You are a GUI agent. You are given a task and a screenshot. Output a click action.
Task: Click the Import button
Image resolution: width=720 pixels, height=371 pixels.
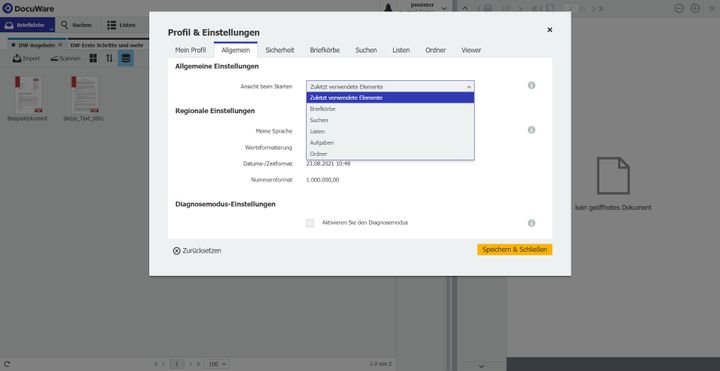pos(27,59)
